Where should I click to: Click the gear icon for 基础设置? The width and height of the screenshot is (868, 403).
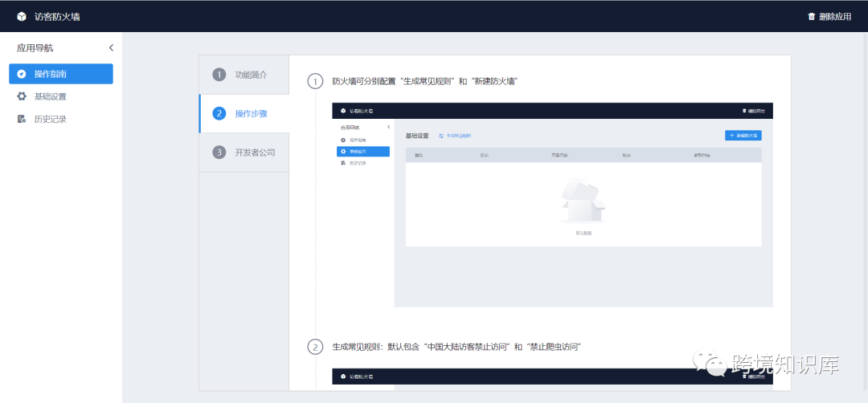[x=22, y=96]
